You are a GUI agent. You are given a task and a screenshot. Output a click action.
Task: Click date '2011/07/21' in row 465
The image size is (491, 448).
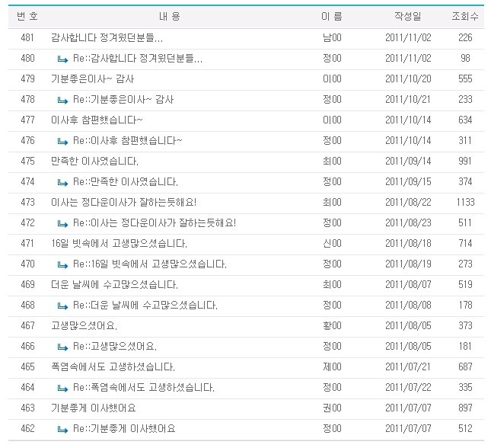(x=408, y=366)
